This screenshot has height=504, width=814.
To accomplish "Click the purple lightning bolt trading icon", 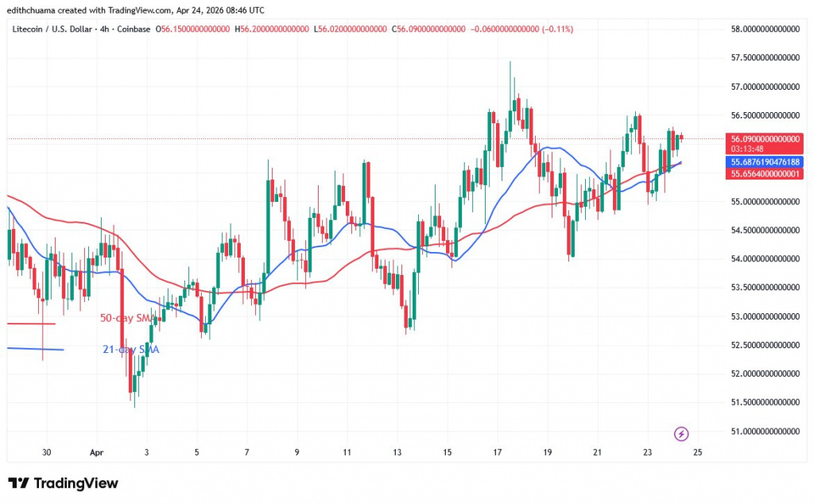I will click(681, 433).
